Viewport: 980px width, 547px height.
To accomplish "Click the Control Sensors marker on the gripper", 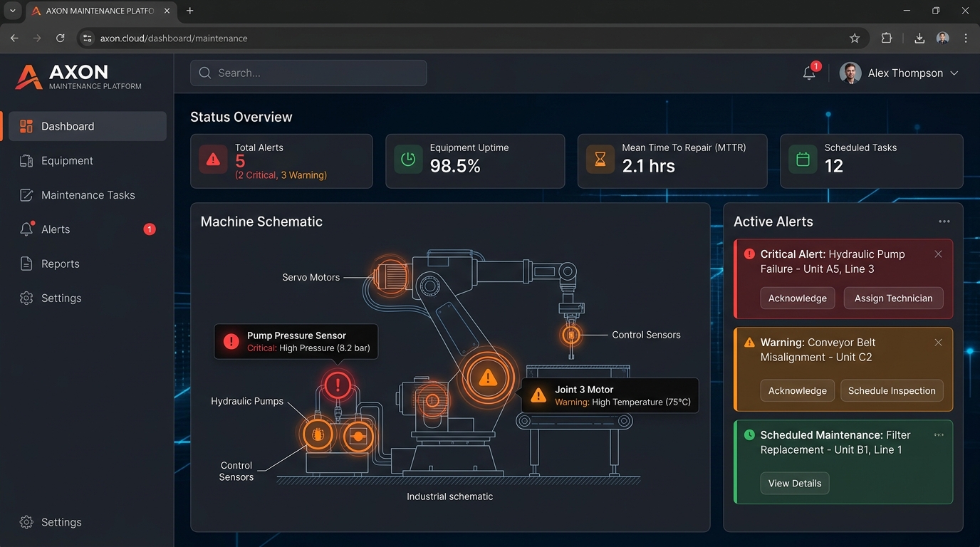I will pyautogui.click(x=570, y=334).
